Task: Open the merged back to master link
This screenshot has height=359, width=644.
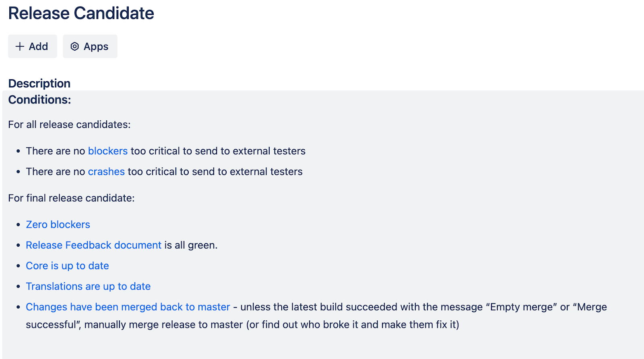Action: (127, 306)
